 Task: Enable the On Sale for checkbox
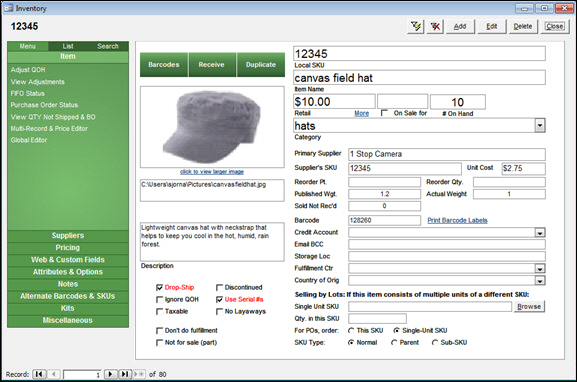click(x=384, y=113)
